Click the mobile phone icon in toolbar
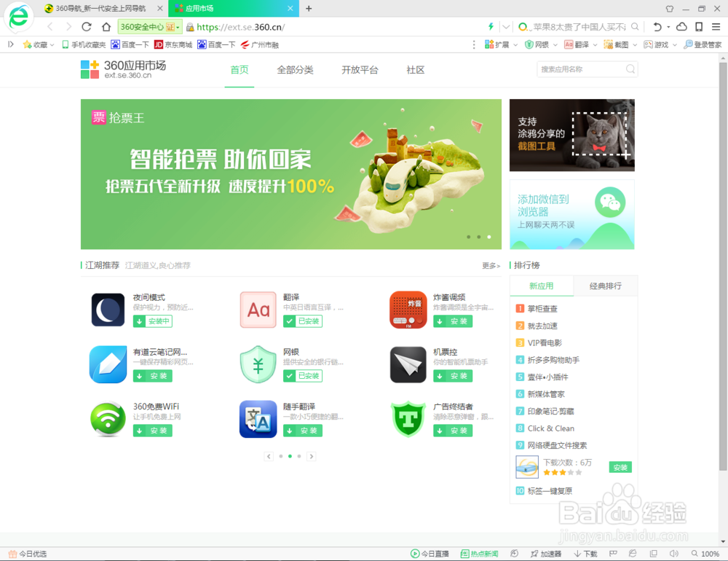 (x=699, y=27)
